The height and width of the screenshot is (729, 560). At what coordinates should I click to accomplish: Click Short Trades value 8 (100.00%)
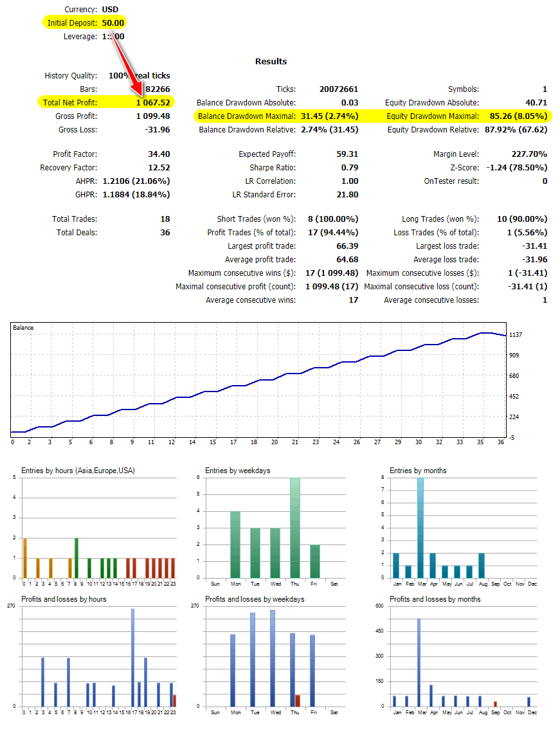(x=333, y=219)
